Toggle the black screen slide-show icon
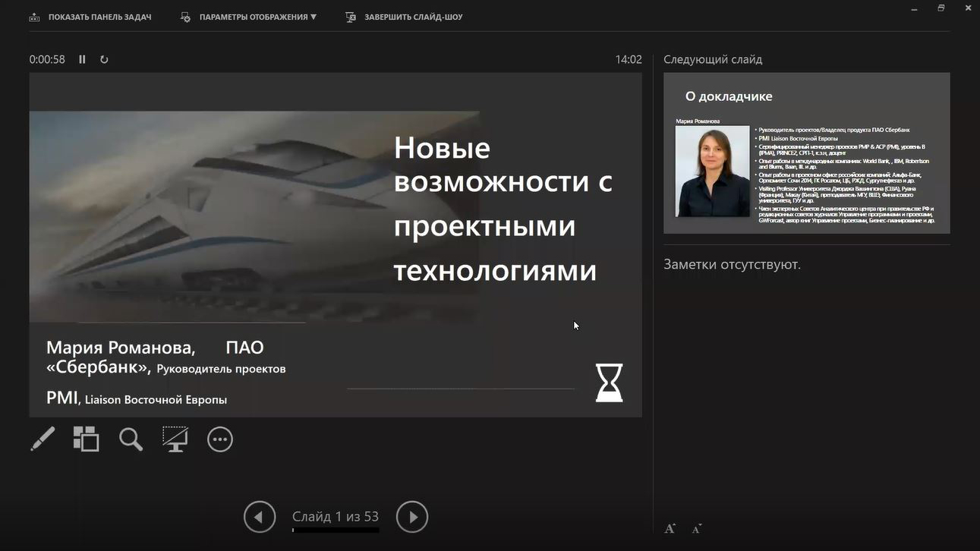The height and width of the screenshot is (551, 980). click(175, 439)
